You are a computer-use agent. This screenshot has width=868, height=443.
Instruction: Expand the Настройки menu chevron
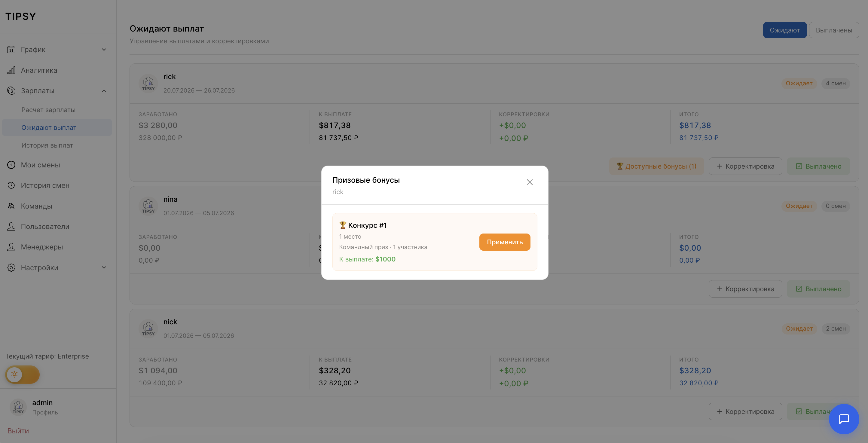104,267
